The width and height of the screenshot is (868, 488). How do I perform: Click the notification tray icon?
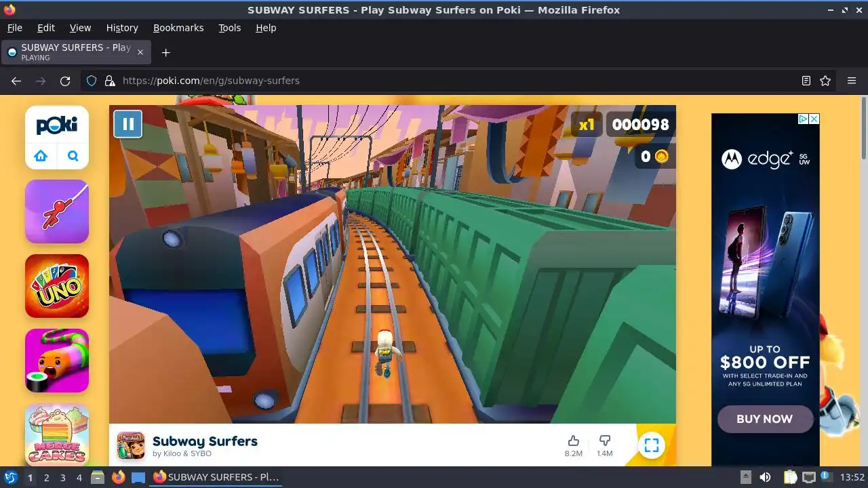pyautogui.click(x=827, y=476)
